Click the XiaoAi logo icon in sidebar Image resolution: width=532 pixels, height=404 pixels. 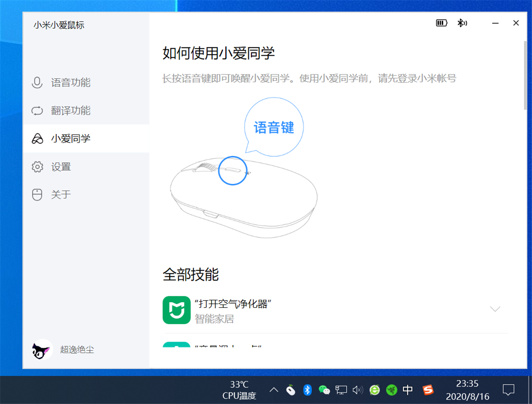[x=37, y=139]
